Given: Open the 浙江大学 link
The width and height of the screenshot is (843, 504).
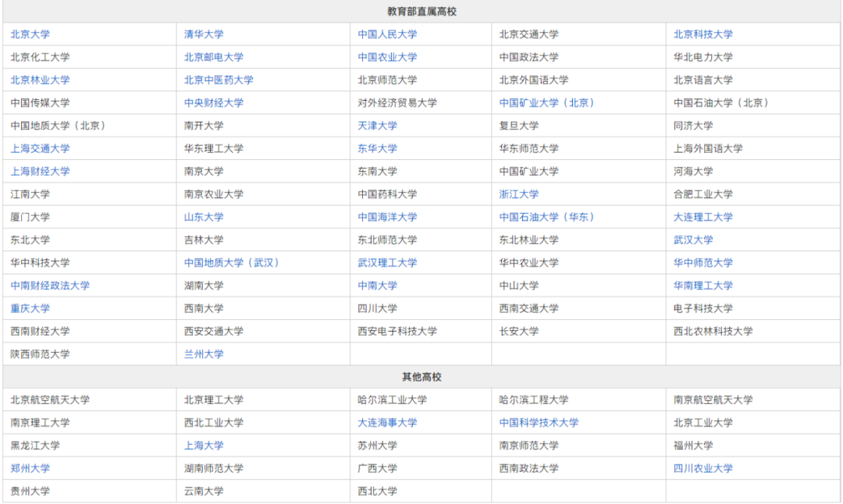Looking at the screenshot, I should (x=519, y=194).
